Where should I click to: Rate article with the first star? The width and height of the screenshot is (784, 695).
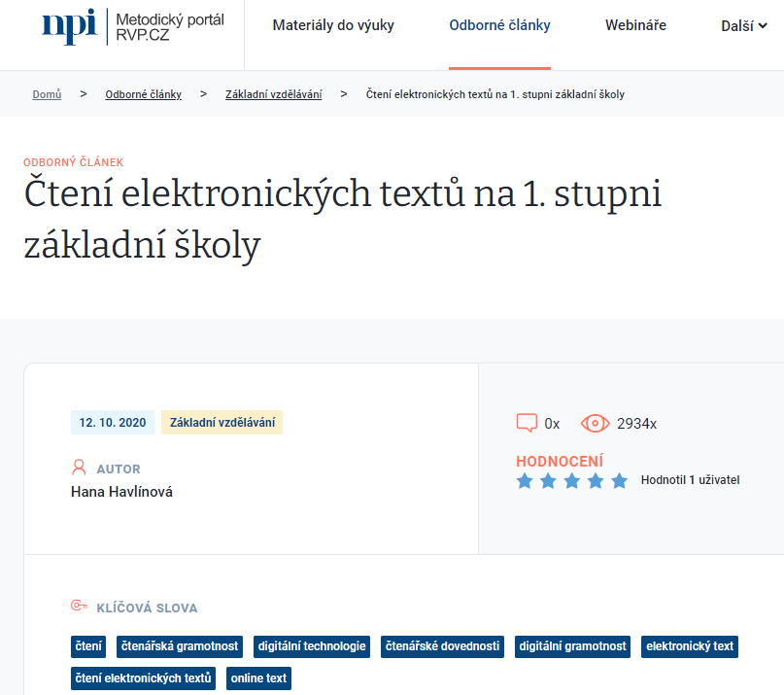525,480
